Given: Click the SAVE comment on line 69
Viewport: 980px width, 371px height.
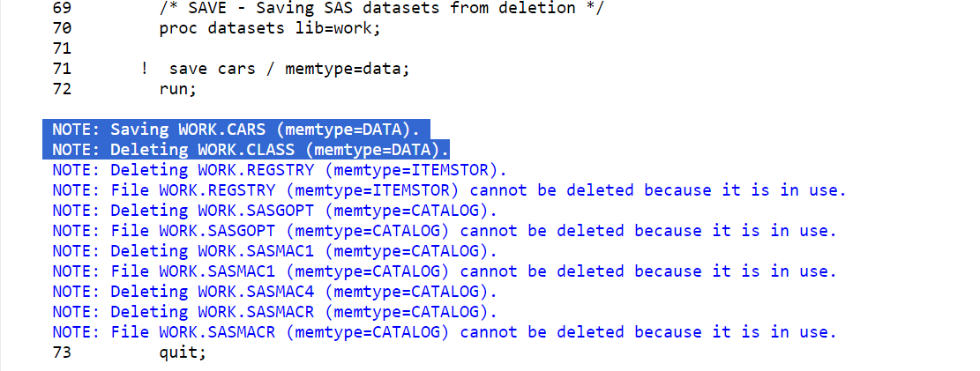Looking at the screenshot, I should click(381, 9).
